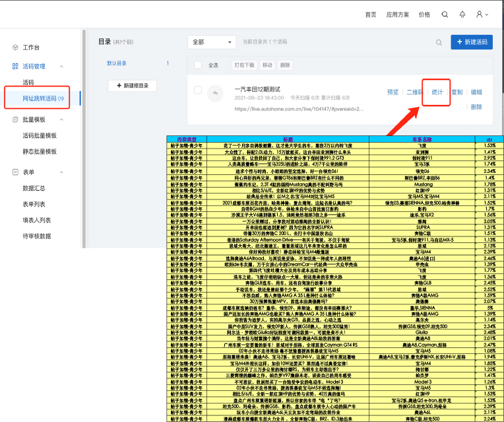Screen dimensions: 504x422
Task: Open the user account menu
Action: point(482,15)
